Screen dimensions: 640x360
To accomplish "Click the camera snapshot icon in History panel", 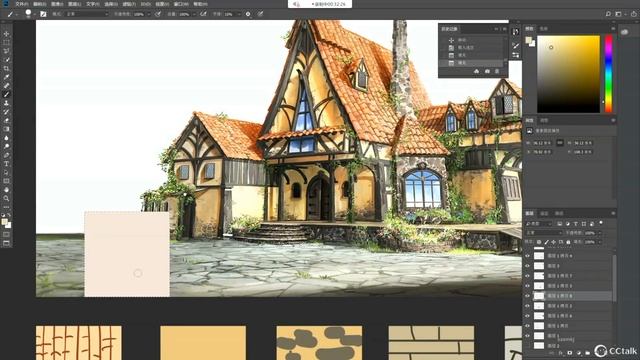I will click(487, 71).
